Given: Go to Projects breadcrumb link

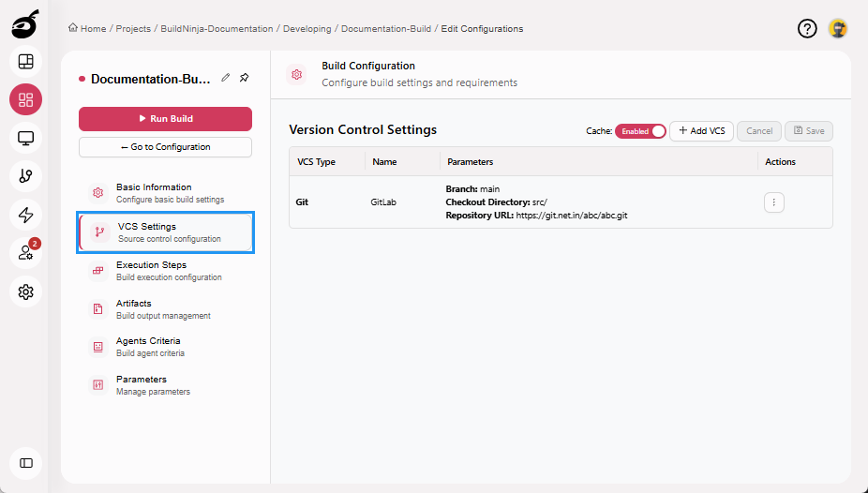Looking at the screenshot, I should (133, 29).
